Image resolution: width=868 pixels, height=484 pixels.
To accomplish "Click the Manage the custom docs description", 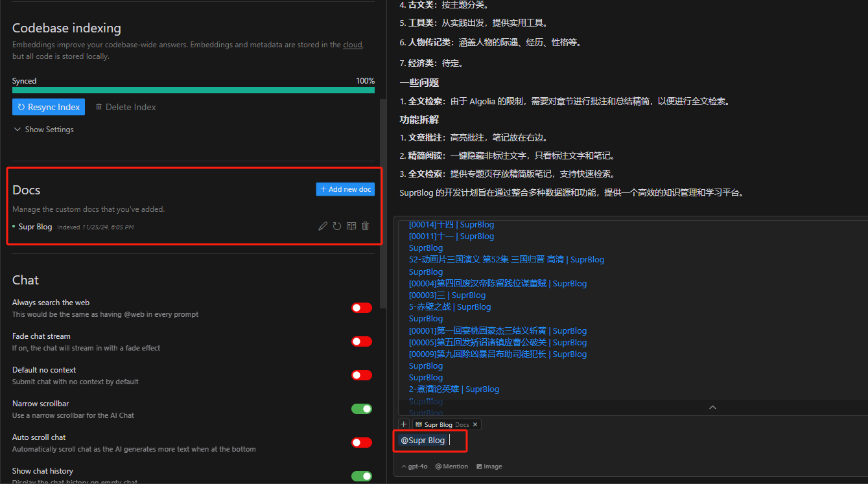I will pyautogui.click(x=89, y=209).
